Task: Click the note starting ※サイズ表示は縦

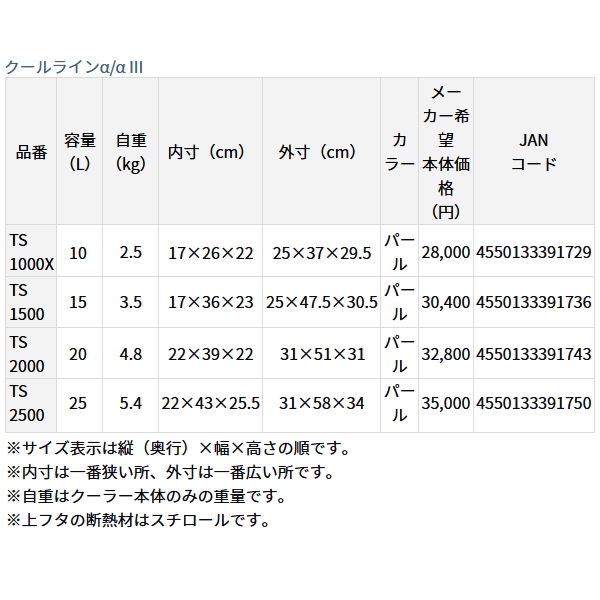Action: (178, 448)
